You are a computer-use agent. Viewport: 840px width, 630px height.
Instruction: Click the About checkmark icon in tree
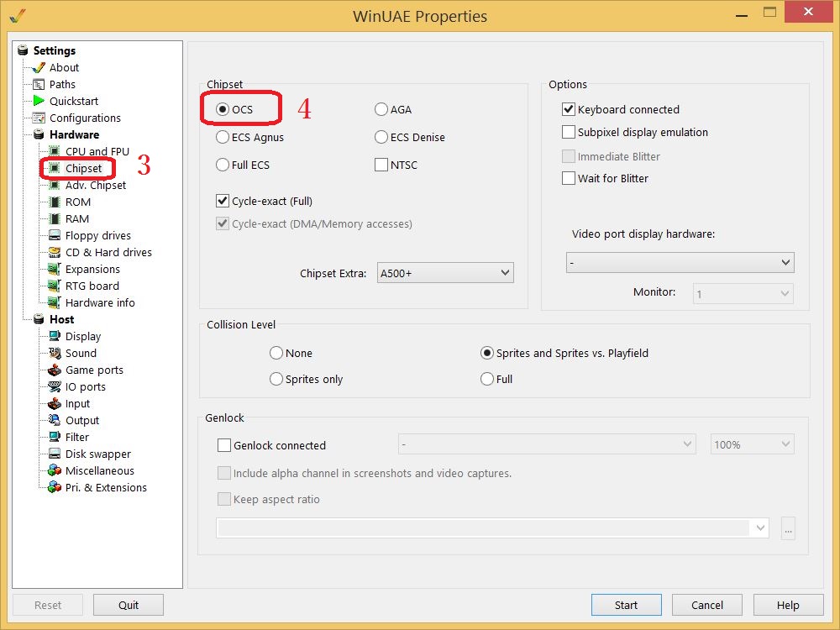pos(39,67)
